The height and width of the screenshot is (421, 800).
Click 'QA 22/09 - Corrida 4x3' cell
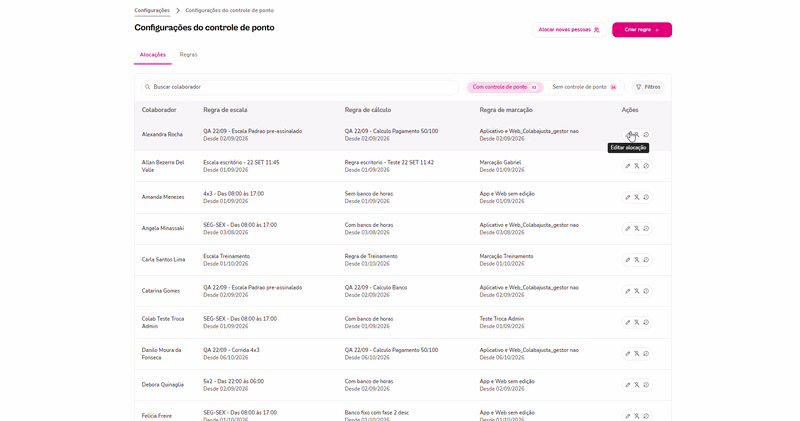click(x=231, y=350)
